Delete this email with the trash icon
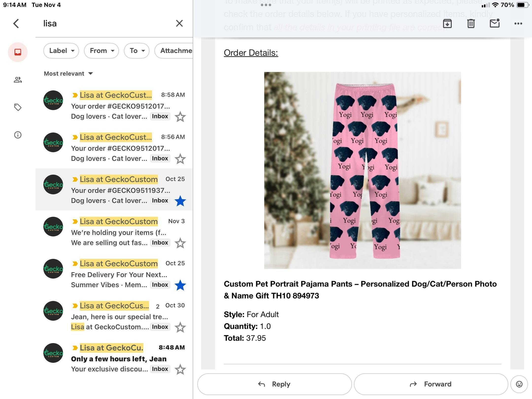Screen dimensions: 532x399 tap(471, 24)
